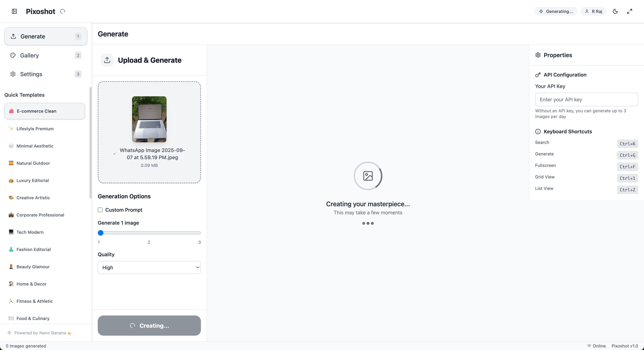Open the Gallery palette icon
This screenshot has width=644, height=350.
(13, 55)
